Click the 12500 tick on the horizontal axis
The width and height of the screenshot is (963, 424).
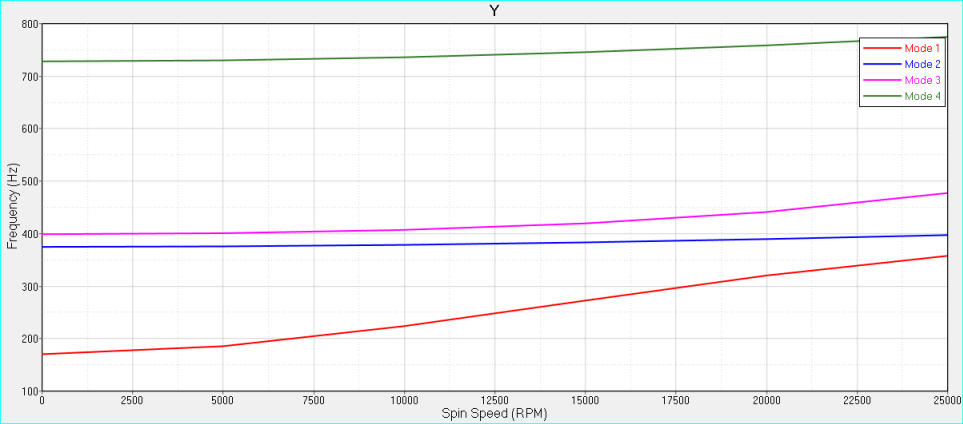pos(494,401)
